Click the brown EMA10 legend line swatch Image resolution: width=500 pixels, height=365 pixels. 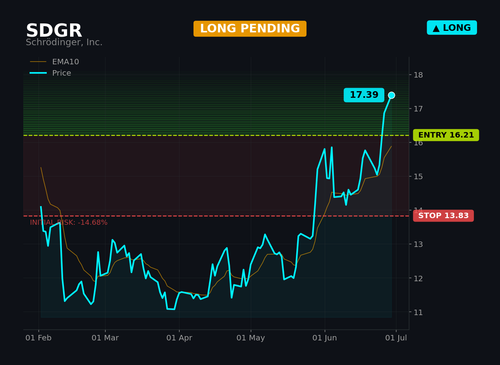coord(38,62)
